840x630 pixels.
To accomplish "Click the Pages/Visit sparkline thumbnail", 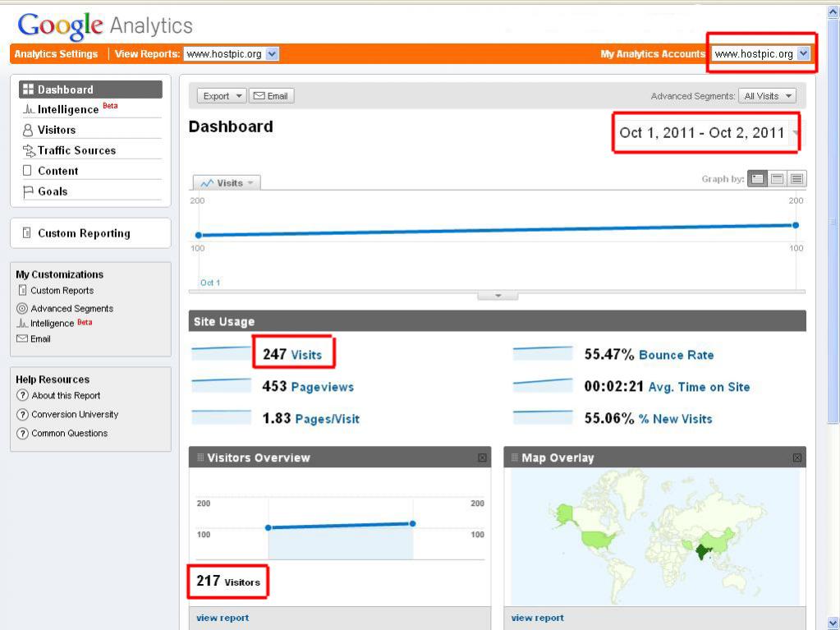I will pos(221,417).
